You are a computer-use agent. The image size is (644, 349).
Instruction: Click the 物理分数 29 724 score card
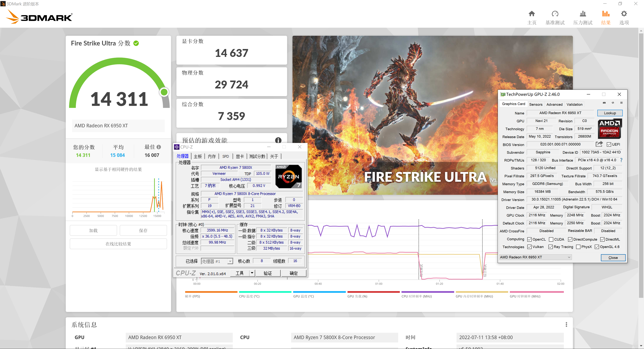(231, 82)
